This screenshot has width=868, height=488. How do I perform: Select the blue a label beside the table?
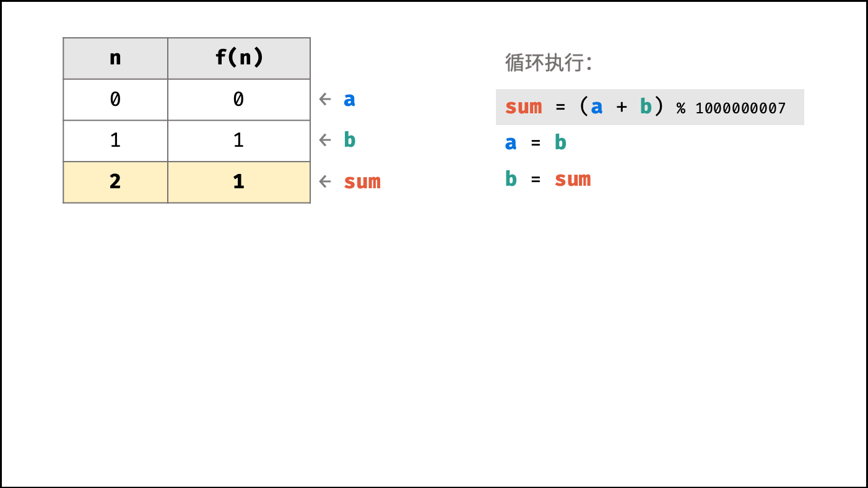pyautogui.click(x=350, y=99)
